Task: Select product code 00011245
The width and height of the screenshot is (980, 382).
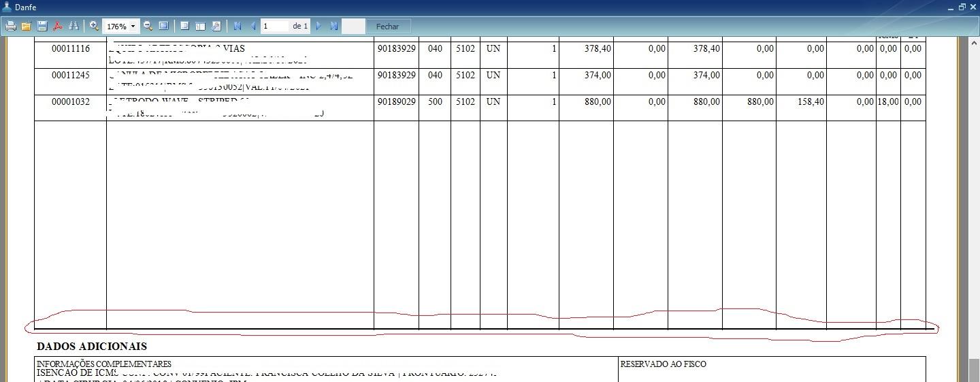Action: pyautogui.click(x=71, y=75)
